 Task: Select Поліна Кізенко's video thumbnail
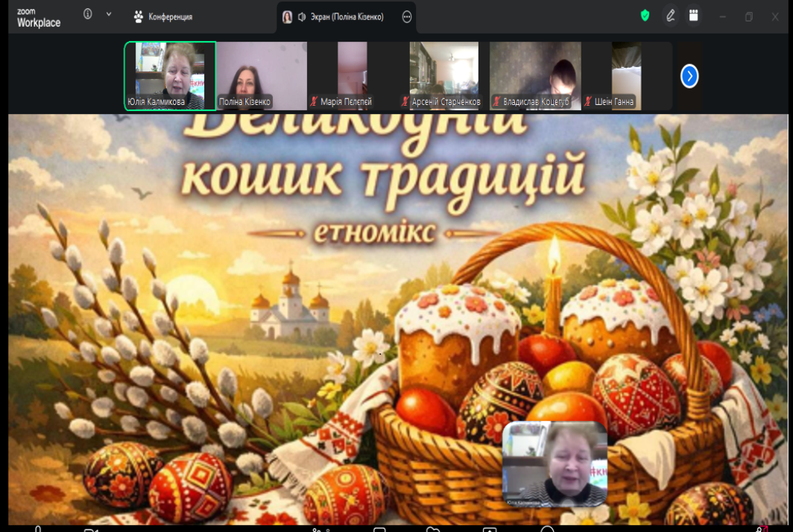coord(262,75)
